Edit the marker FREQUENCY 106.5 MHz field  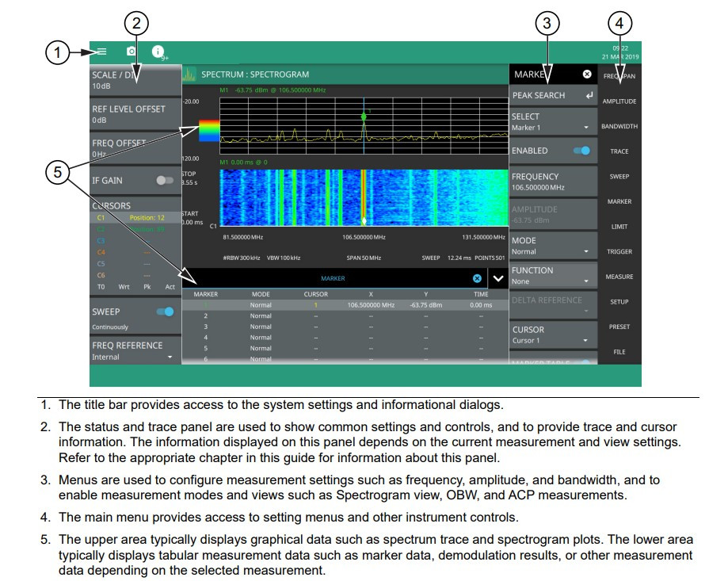coord(553,182)
